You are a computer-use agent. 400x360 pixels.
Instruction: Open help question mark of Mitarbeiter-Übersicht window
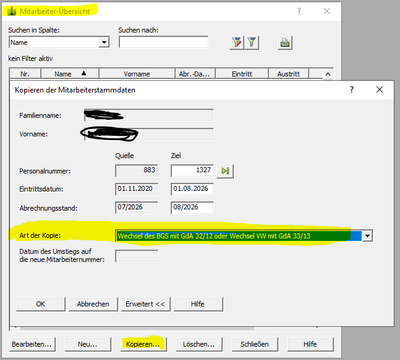[x=299, y=11]
